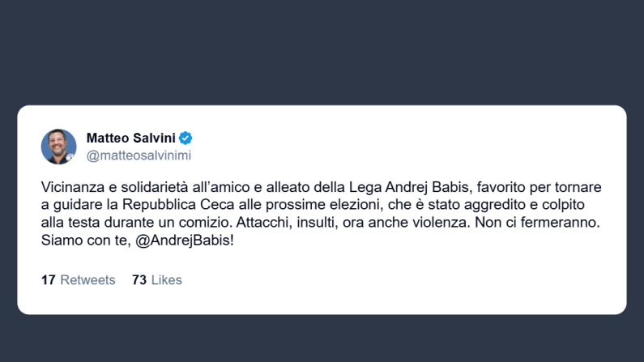The width and height of the screenshot is (644, 362).
Task: Click the likes count number 73
Action: coord(139,280)
